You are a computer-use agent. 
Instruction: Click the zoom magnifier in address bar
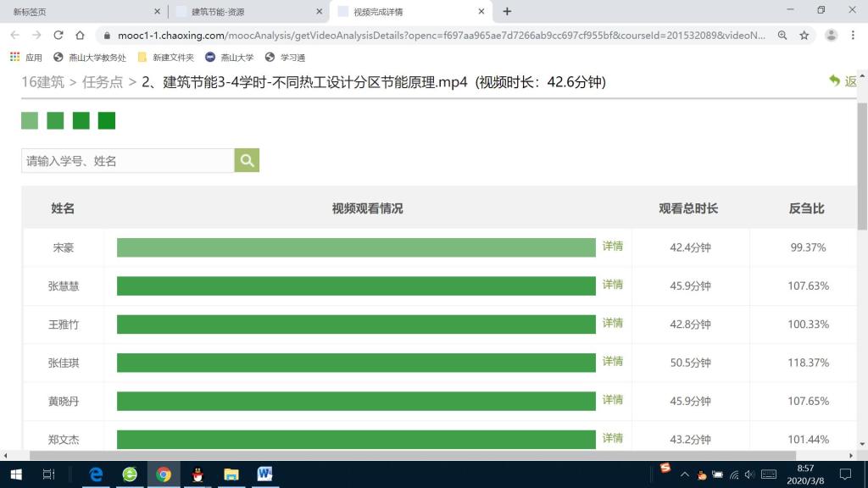[782, 36]
